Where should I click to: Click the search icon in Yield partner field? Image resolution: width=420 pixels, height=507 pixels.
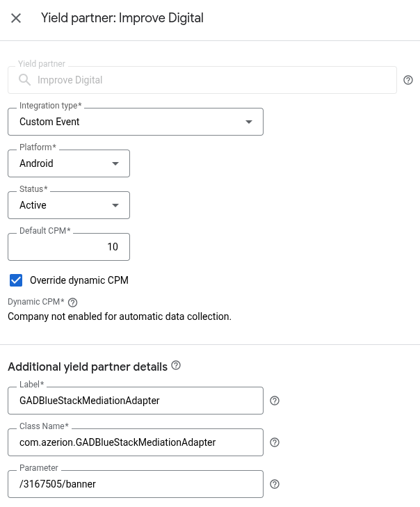pyautogui.click(x=24, y=79)
